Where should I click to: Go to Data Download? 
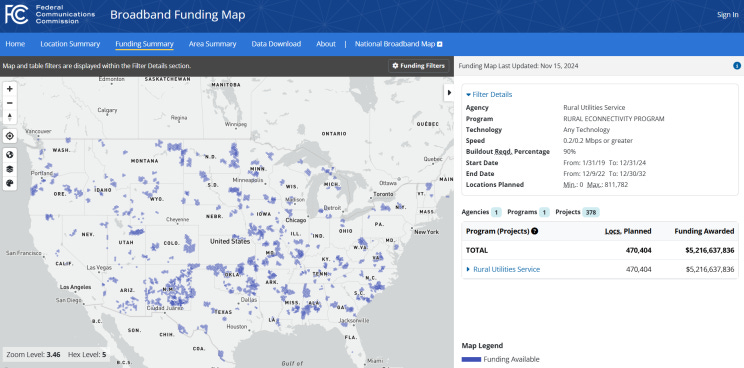coord(276,44)
